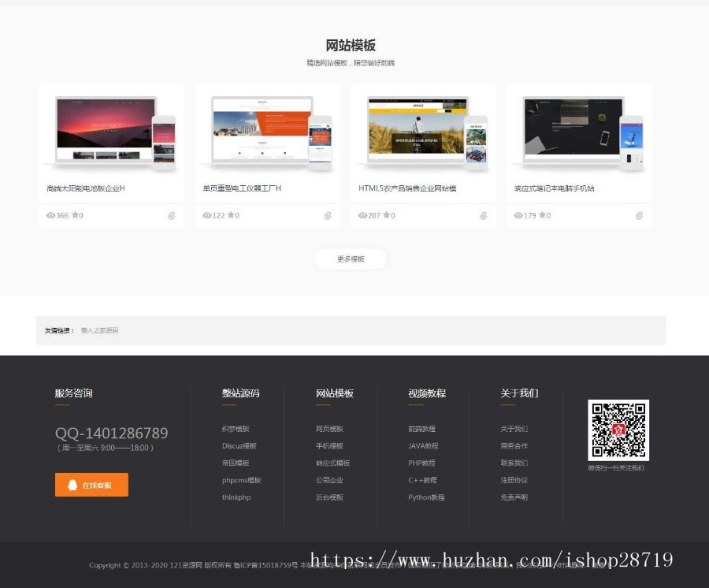Click paperclip icon on 高端太阳能电池板企业 card
The height and width of the screenshot is (588, 709).
coord(171,215)
